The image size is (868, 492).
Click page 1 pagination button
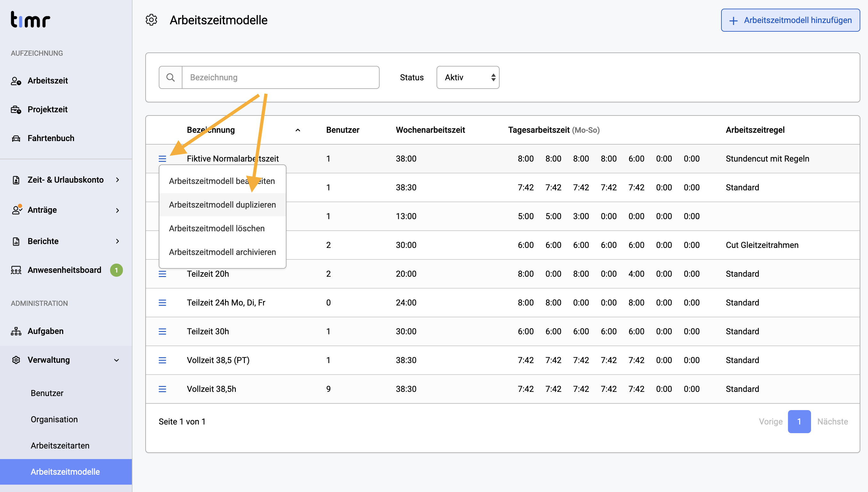click(799, 422)
